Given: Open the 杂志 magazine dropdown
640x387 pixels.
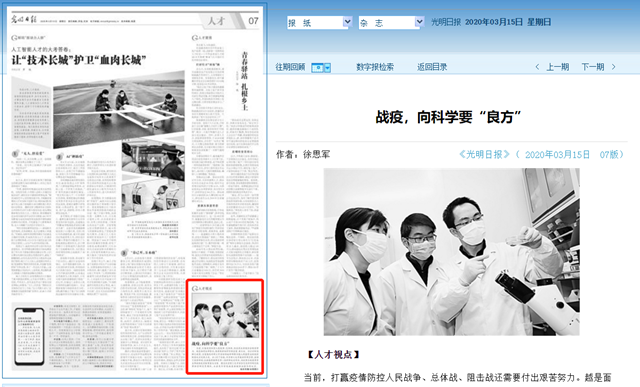Looking at the screenshot, I should tap(391, 22).
